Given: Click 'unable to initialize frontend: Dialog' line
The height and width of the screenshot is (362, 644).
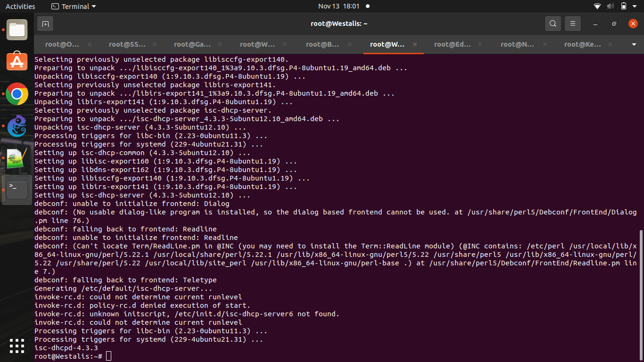Looking at the screenshot, I should coord(132,204).
